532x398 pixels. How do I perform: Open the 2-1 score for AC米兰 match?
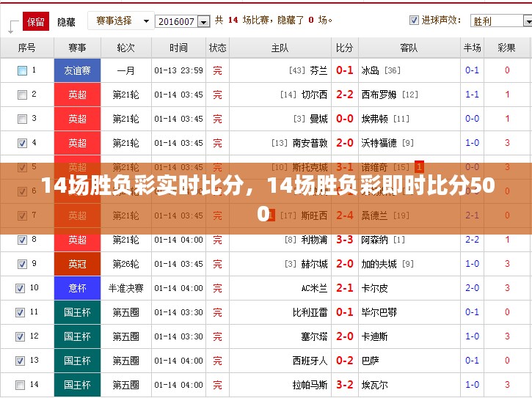pyautogui.click(x=344, y=288)
